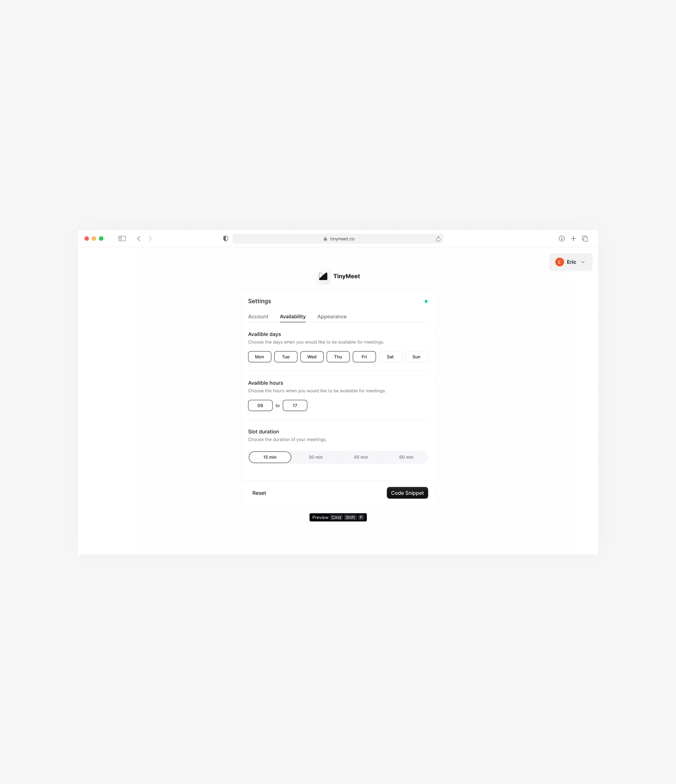Image resolution: width=676 pixels, height=784 pixels.
Task: Switch to the Account settings tab
Action: coord(258,316)
